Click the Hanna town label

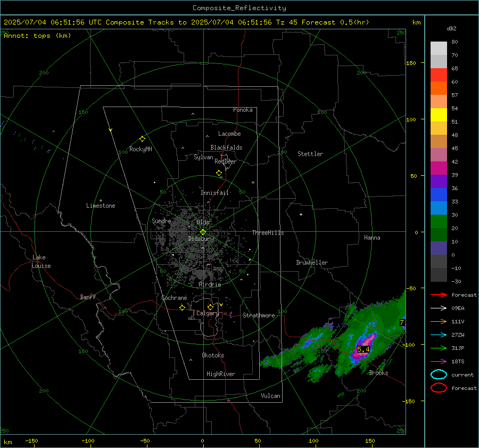tap(372, 238)
